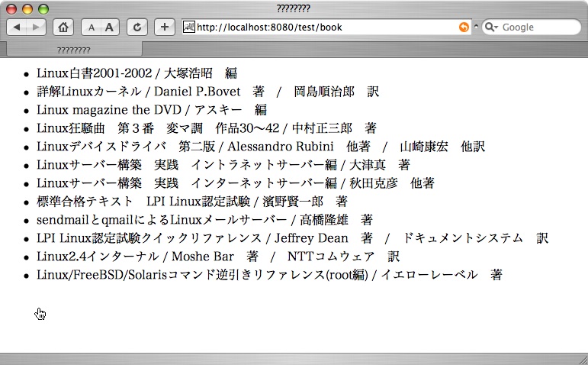The image size is (588, 365).
Task: Click the orange SnapBack arrow icon
Action: 464,27
